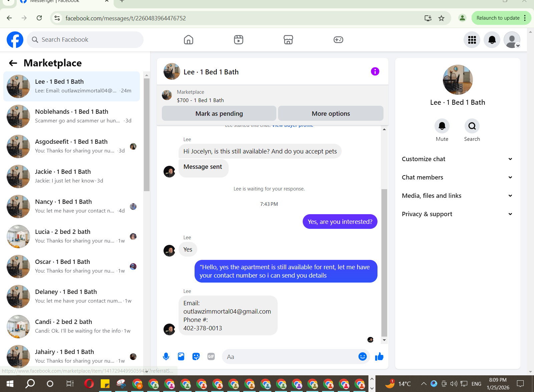Screen dimensions: 534x392
Task: Attach a photo file to message
Action: (181, 357)
